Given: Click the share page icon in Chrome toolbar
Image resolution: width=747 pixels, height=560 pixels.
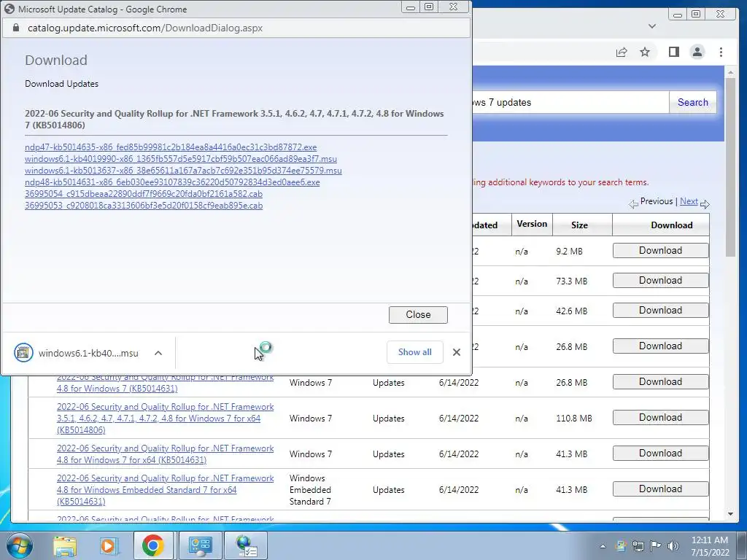Looking at the screenshot, I should [622, 52].
